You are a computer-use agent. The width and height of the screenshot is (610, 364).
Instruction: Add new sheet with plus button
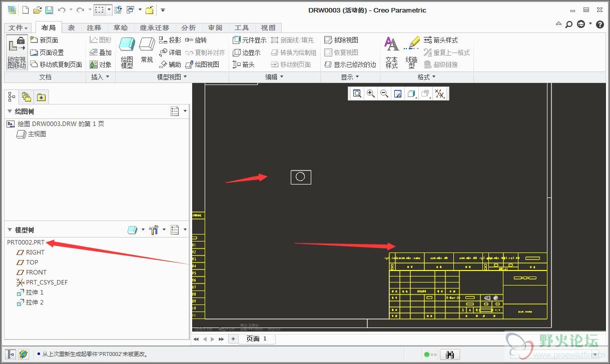point(233,338)
